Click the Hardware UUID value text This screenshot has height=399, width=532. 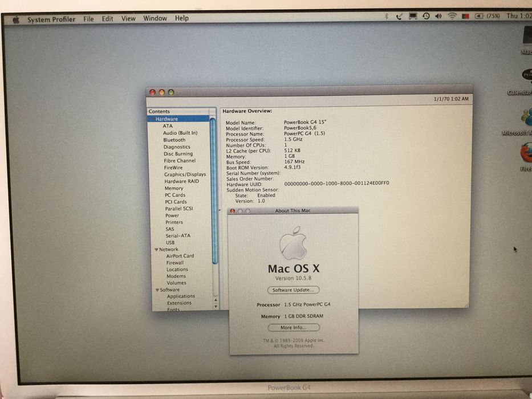pos(336,183)
